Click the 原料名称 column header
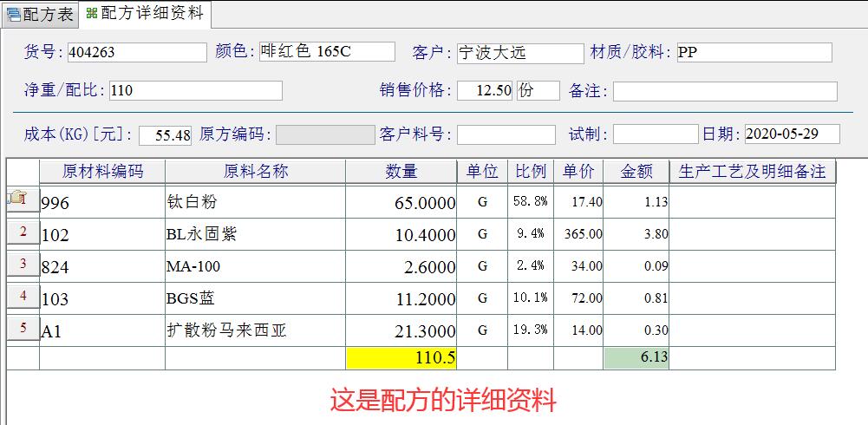This screenshot has width=868, height=425. pos(255,172)
